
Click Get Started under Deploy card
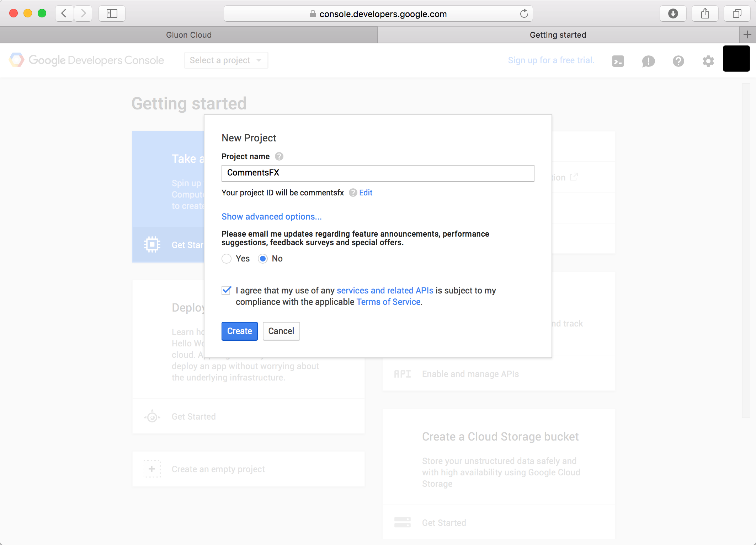(194, 416)
